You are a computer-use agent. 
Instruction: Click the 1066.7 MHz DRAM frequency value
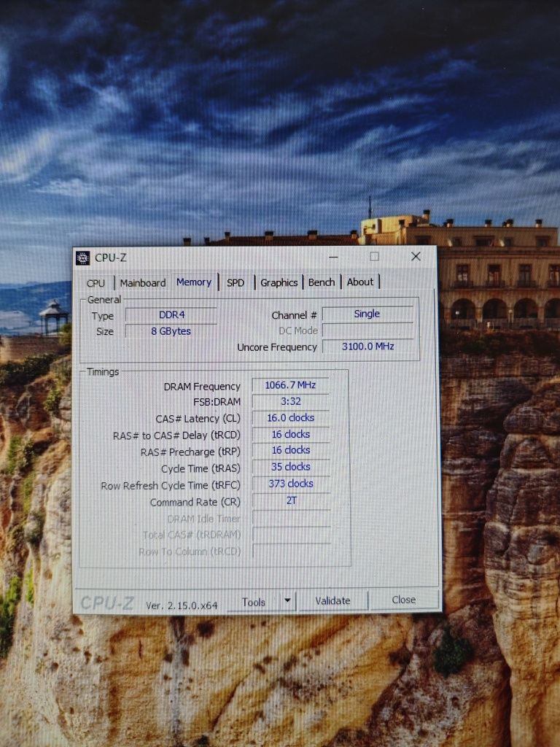290,385
